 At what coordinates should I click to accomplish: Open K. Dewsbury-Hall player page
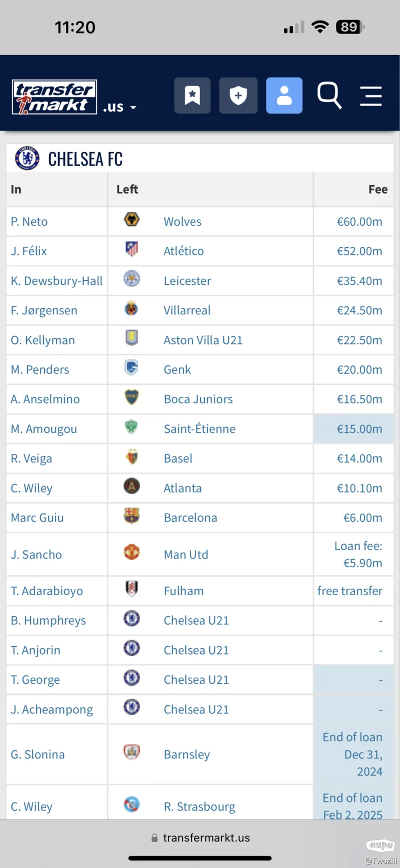[56, 281]
